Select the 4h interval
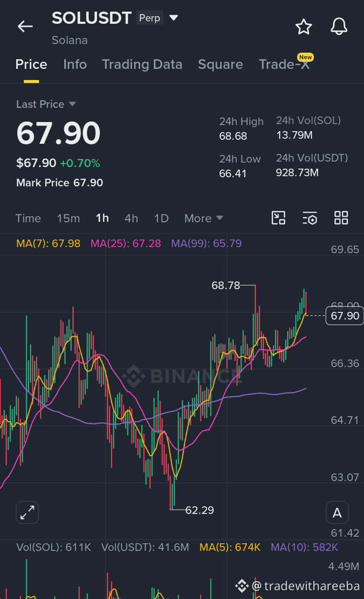This screenshot has width=364, height=599. click(x=132, y=218)
